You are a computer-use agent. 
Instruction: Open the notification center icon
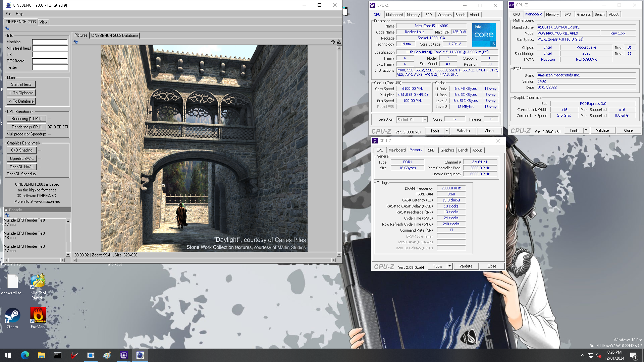633,356
